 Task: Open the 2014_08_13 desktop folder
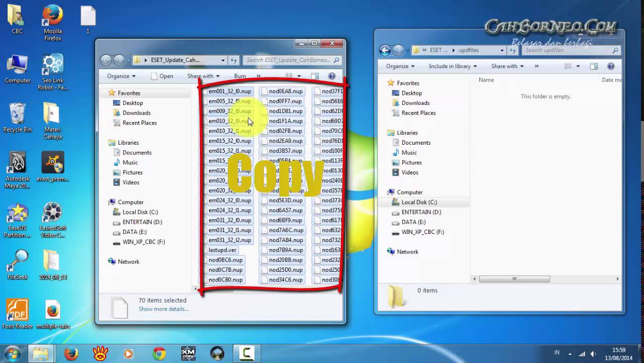[x=52, y=265]
